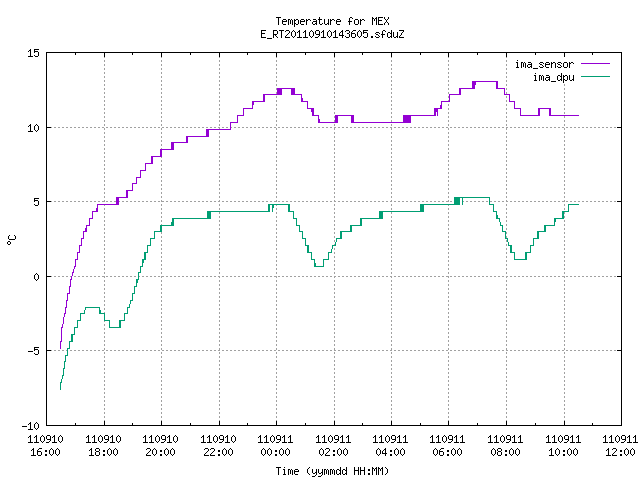The height and width of the screenshot is (480, 640).
Task: Click the y-axis label -10
Action: 31,426
